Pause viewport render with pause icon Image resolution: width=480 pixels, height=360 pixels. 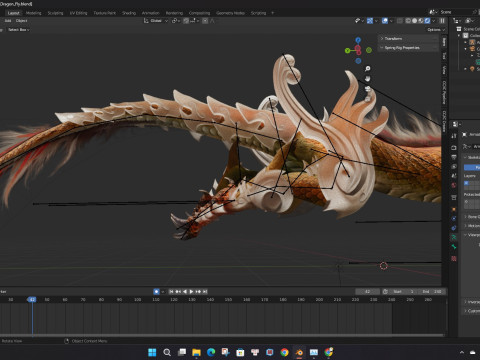click(x=442, y=21)
